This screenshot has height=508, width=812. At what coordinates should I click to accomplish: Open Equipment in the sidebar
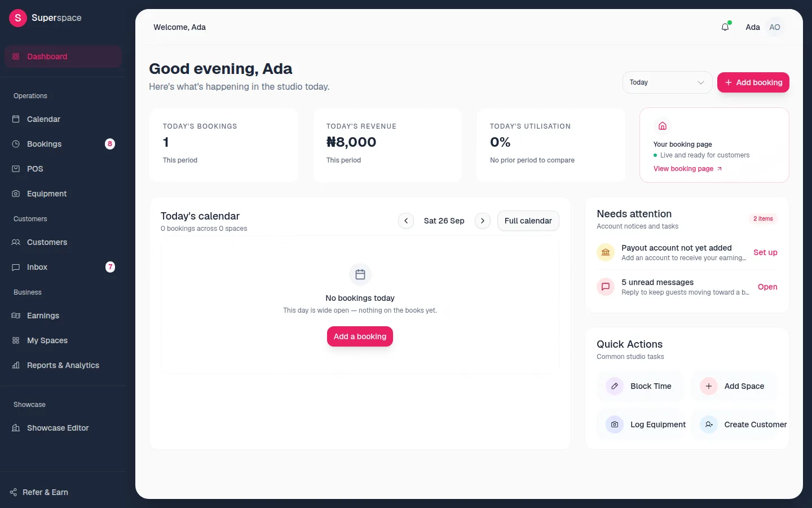click(63, 194)
